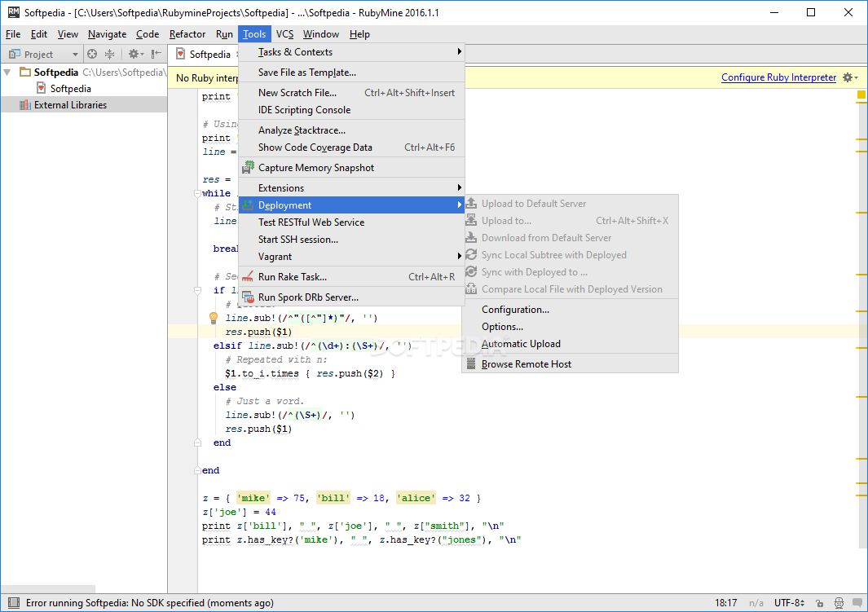The width and height of the screenshot is (868, 612).
Task: Open the notification bar gear settings
Action: point(850,77)
